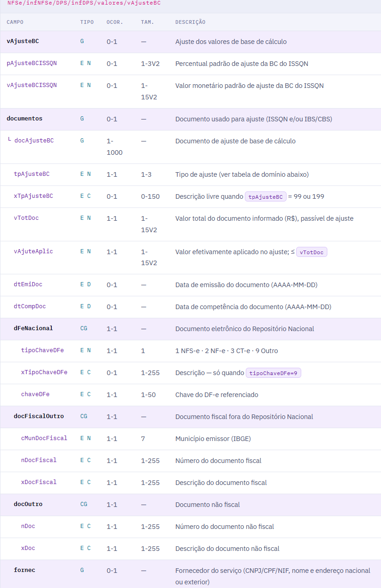The width and height of the screenshot is (381, 588).
Task: Select 'Número do documento não fiscal' description
Action: tap(225, 527)
